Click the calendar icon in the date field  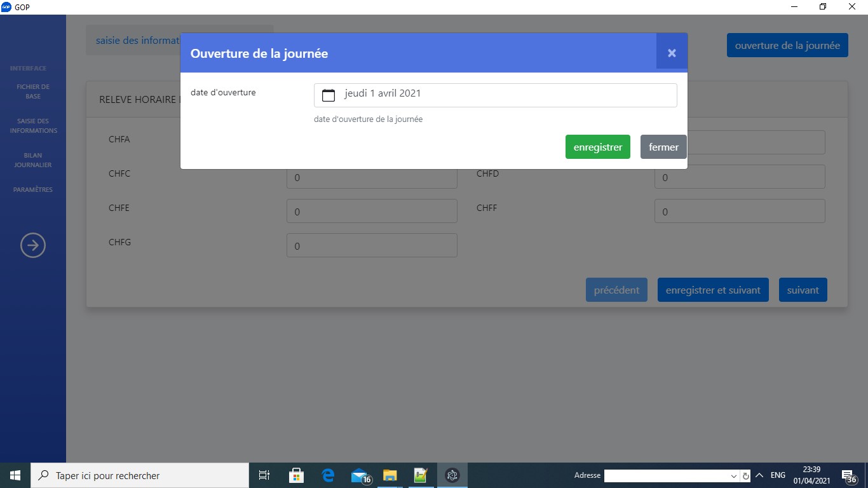pyautogui.click(x=328, y=95)
